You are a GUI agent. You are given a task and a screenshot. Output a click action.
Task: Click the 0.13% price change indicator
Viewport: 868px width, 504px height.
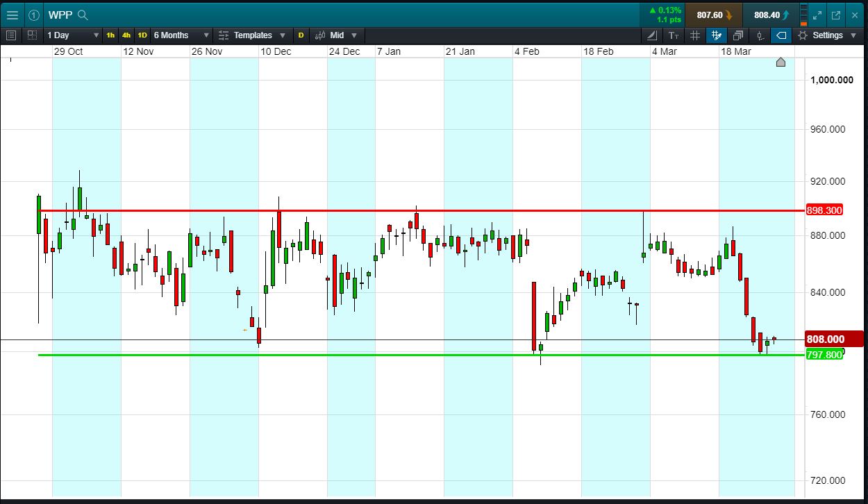[665, 10]
